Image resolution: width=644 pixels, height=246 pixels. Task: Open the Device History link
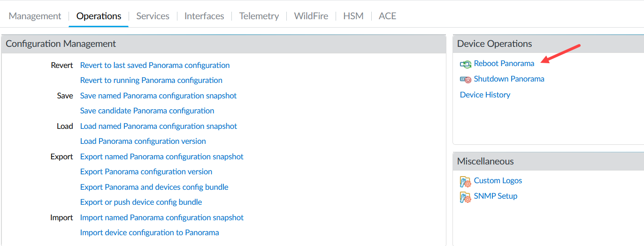[485, 95]
